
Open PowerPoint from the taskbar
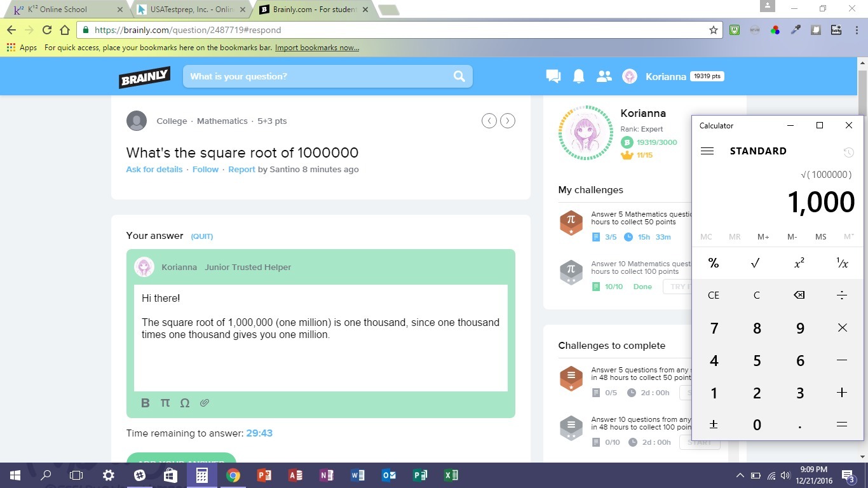[x=264, y=475]
